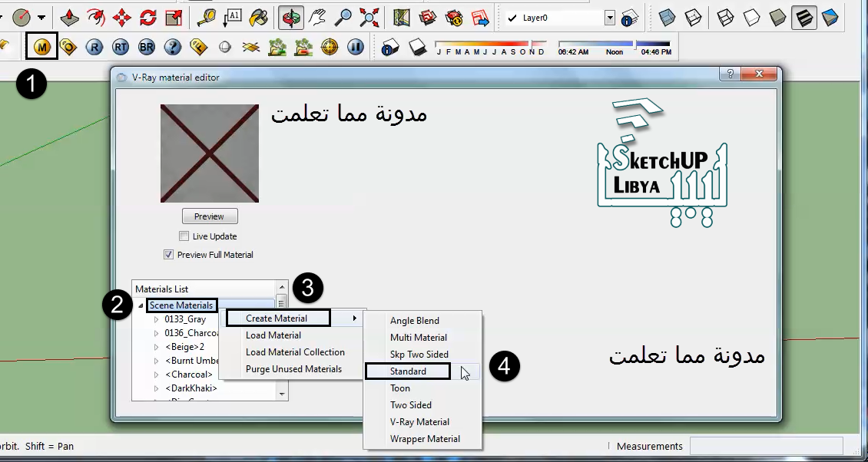Click the blue pause icon
The height and width of the screenshot is (462, 868).
pyautogui.click(x=356, y=47)
